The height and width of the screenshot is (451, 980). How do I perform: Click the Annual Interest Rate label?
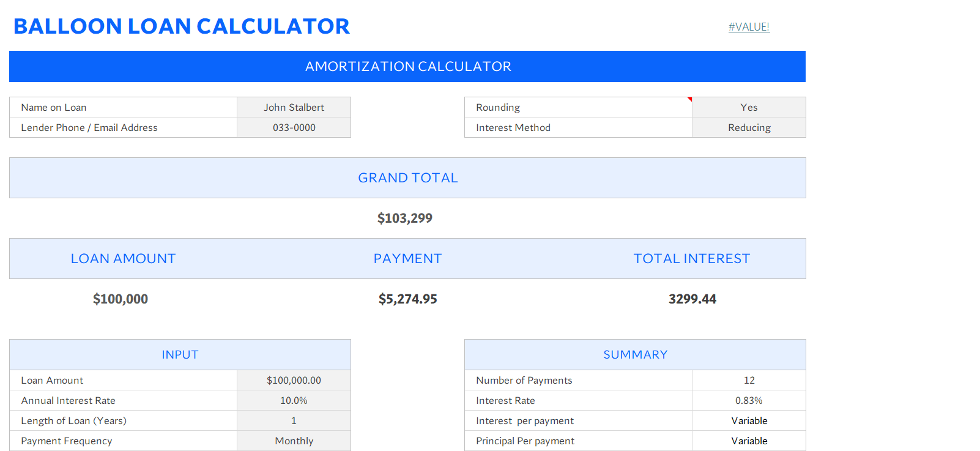68,400
